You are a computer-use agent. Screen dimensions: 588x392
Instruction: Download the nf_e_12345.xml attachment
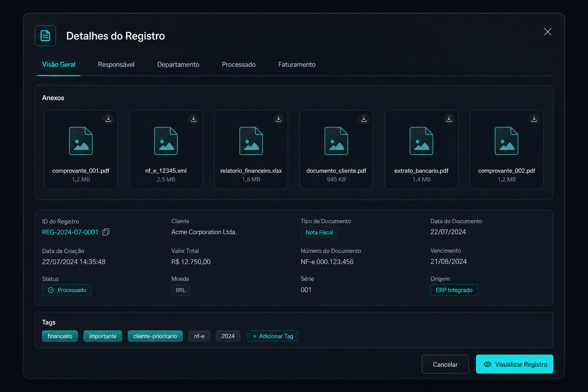coord(194,119)
